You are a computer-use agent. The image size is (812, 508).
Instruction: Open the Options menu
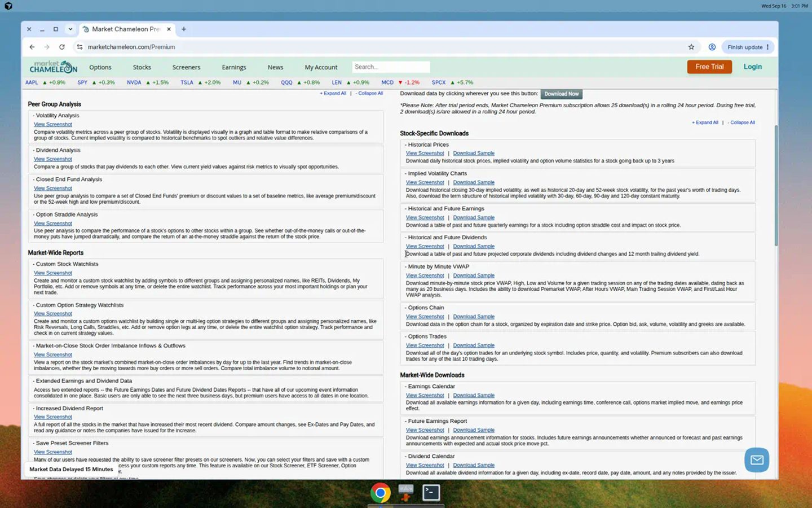pos(100,67)
